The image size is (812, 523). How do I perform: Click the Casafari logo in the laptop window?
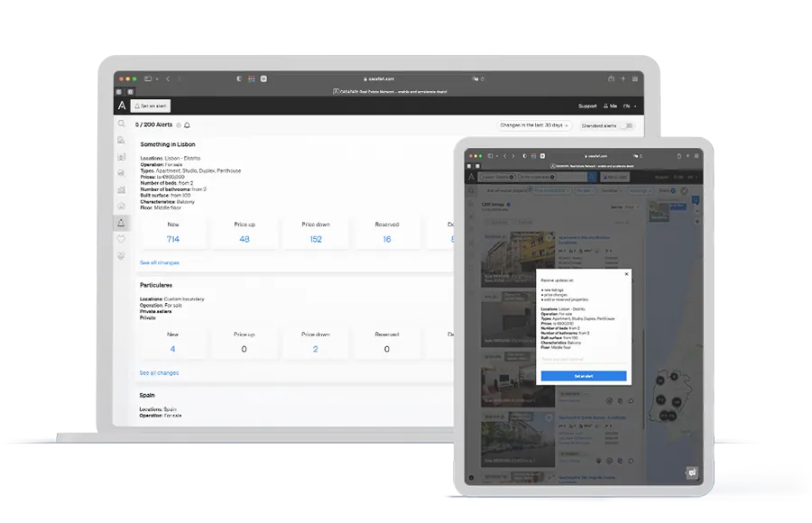coord(122,106)
